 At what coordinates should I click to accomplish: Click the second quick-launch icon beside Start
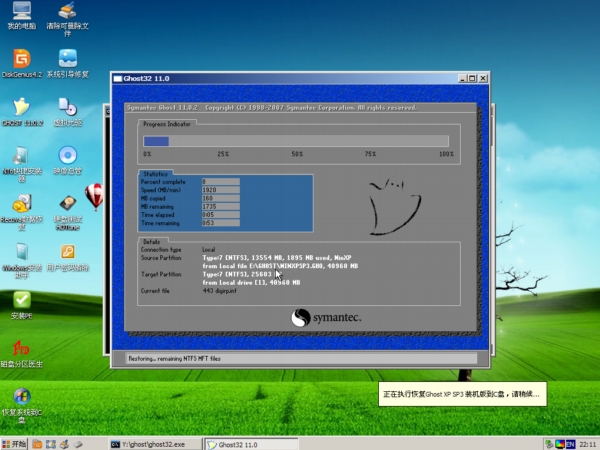51,444
